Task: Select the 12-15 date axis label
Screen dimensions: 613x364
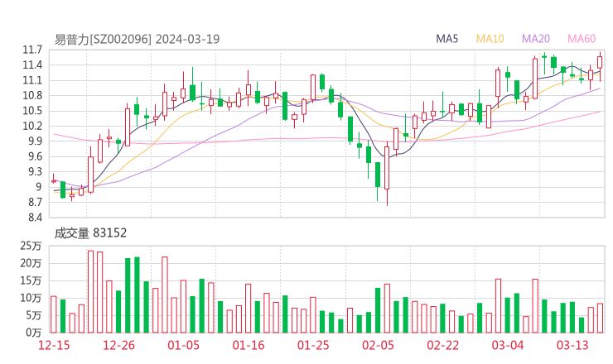Action: pos(54,345)
